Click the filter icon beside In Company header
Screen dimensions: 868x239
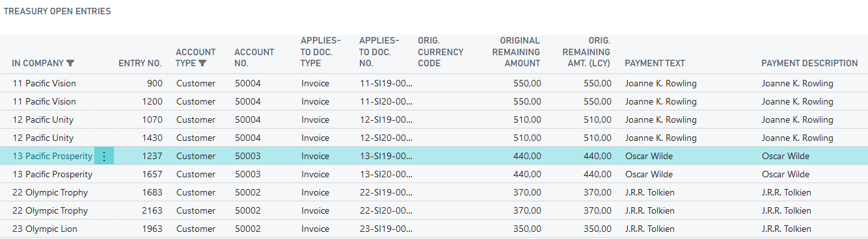tap(70, 63)
